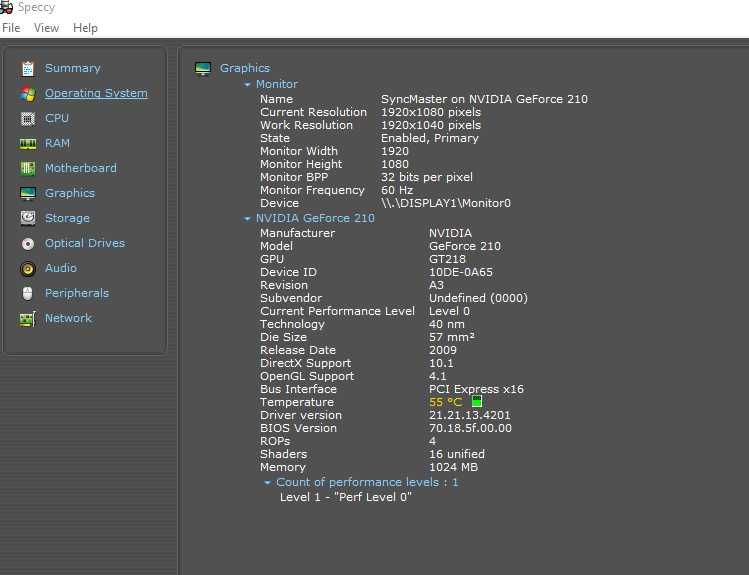Click the driver version 21.21.13.4201
749x575 pixels.
click(470, 415)
